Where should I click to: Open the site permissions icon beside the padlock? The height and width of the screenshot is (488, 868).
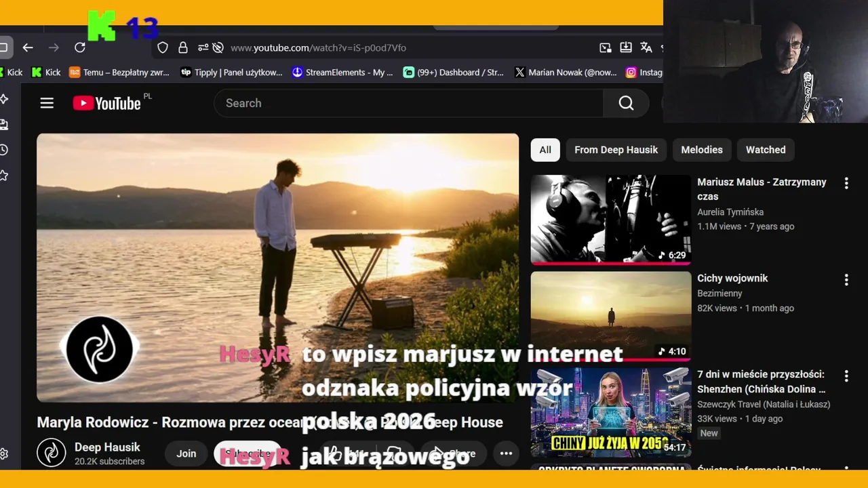[203, 47]
